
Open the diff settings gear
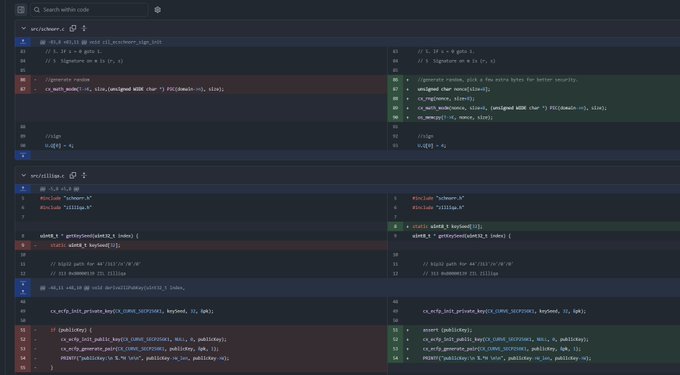point(158,10)
